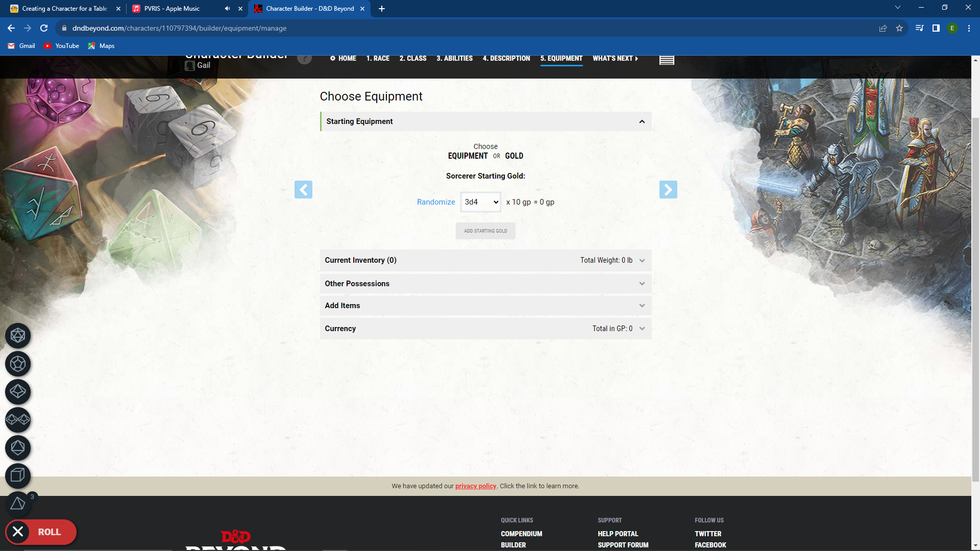Image resolution: width=980 pixels, height=551 pixels.
Task: Expand Other Possessions section
Action: (485, 284)
